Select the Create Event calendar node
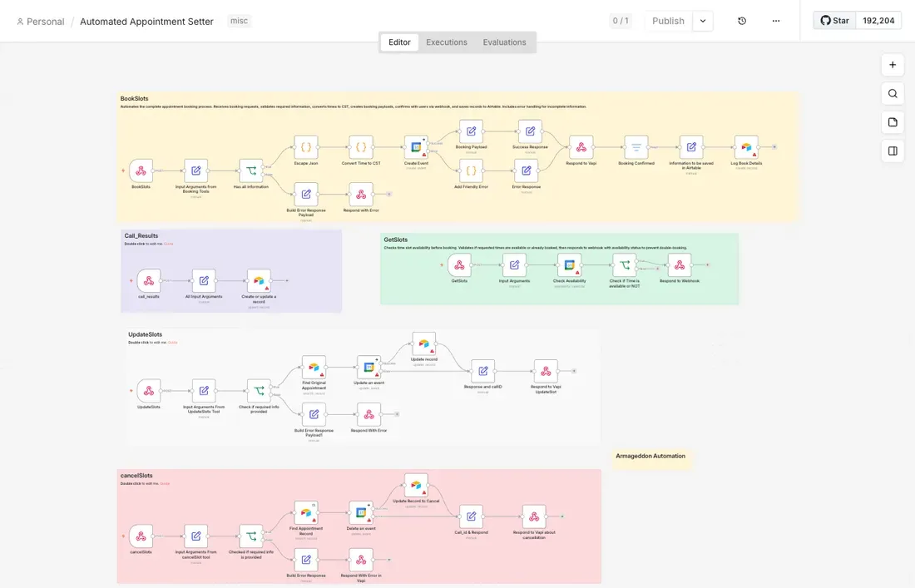This screenshot has height=588, width=915. click(x=416, y=147)
